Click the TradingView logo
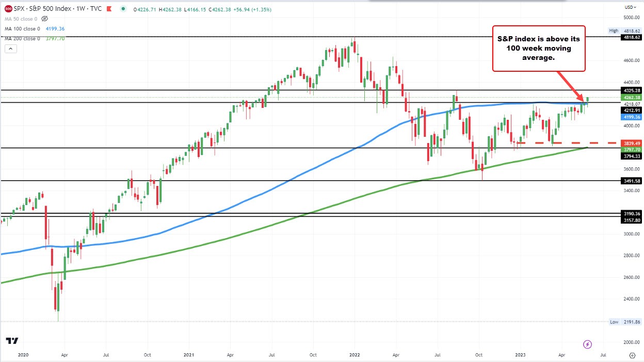 (12, 341)
